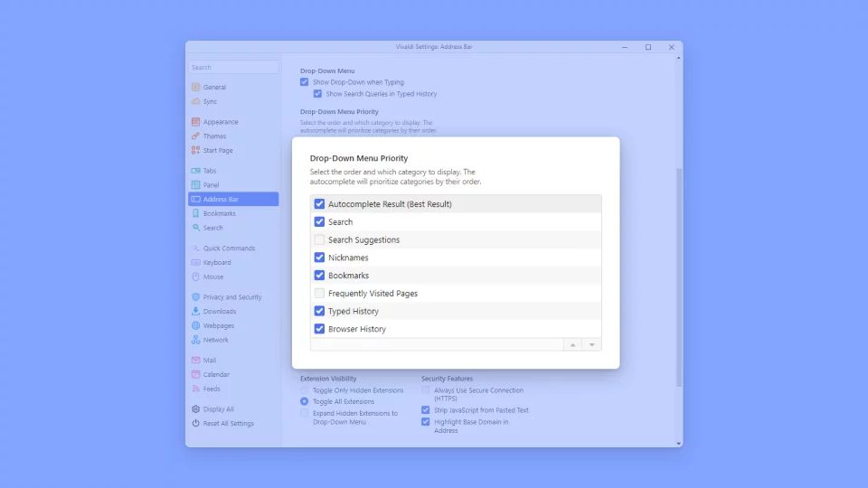Select Toggle Only Hidden Extensions radio button
Image resolution: width=868 pixels, height=488 pixels.
(305, 390)
